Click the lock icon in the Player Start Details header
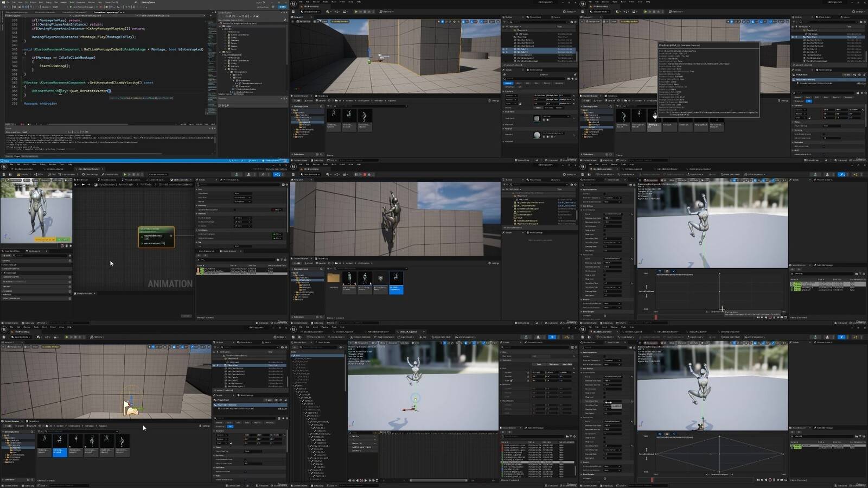The height and width of the screenshot is (488, 868). pos(286,400)
